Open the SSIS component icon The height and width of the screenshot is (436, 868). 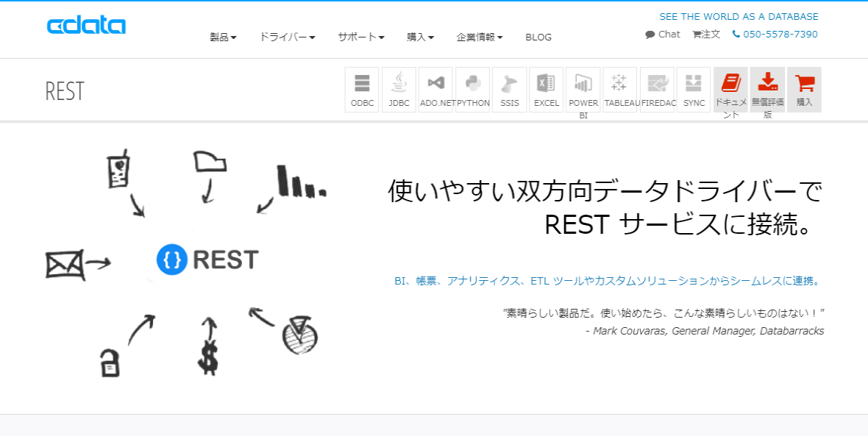509,90
